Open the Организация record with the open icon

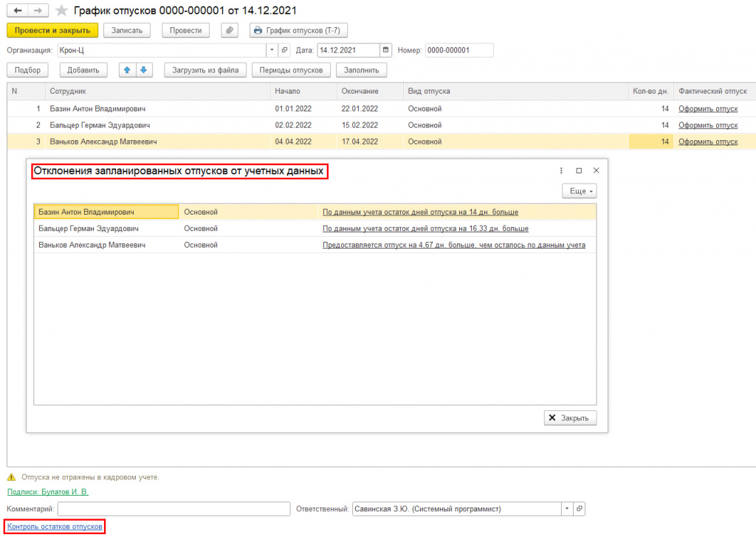284,50
